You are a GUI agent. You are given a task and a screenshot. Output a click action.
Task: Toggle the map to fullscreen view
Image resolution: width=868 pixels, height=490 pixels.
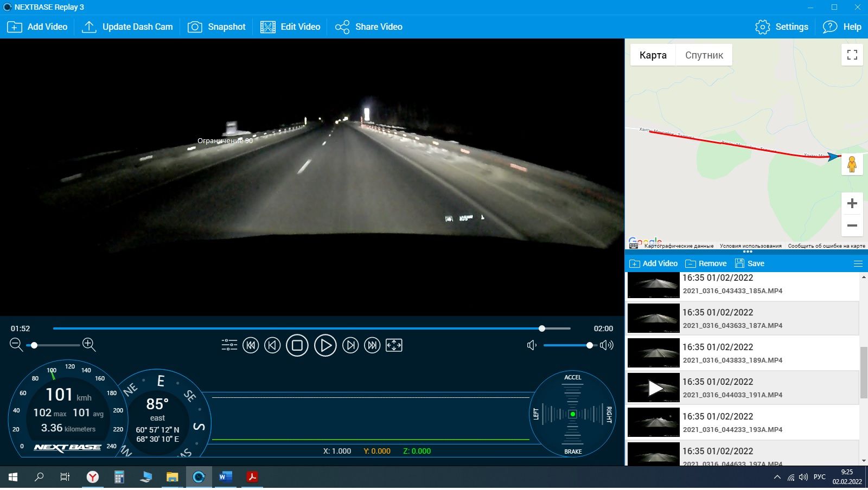(x=852, y=55)
